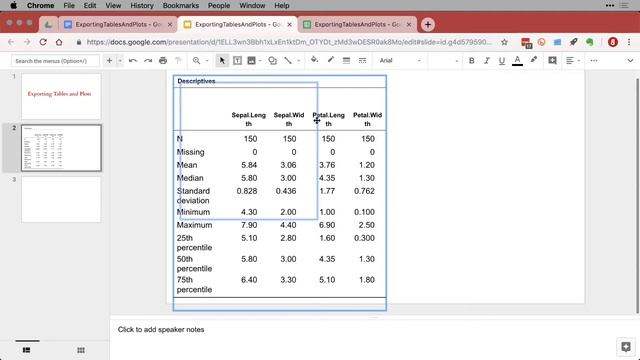Open the fill color bucket

[314, 60]
